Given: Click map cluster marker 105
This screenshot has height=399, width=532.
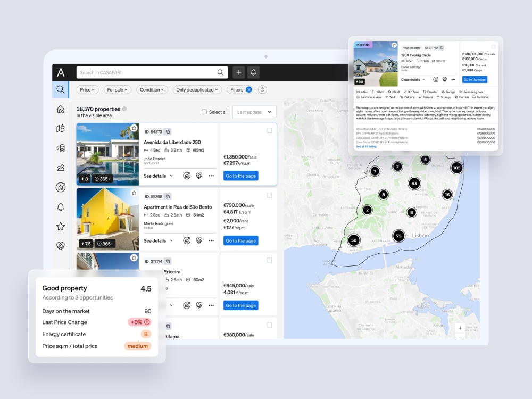Looking at the screenshot, I should pos(456,168).
